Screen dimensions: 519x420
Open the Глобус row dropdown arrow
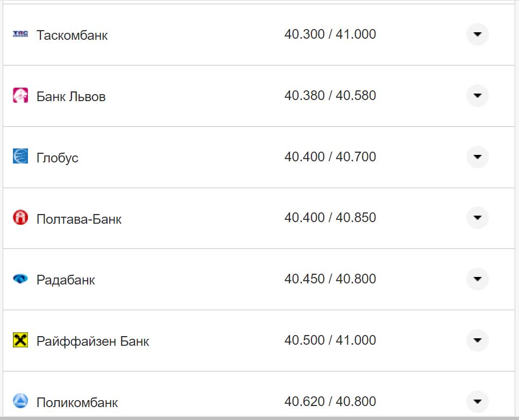477,157
